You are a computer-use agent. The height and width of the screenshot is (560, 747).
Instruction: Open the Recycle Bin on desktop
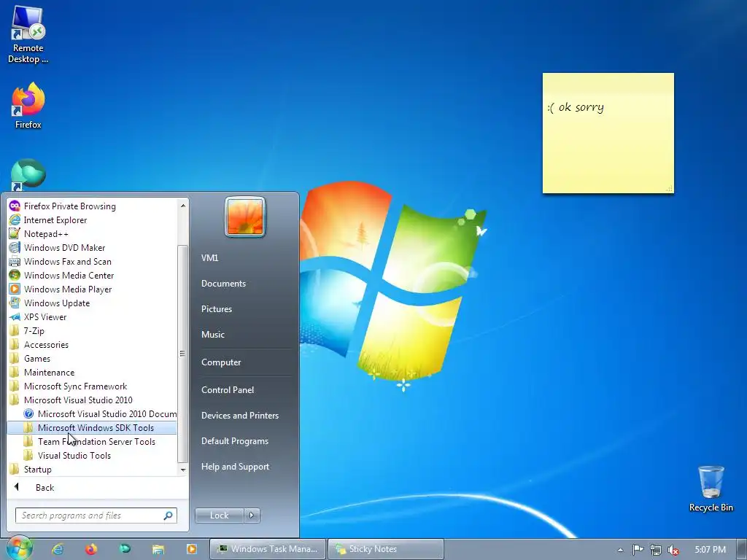pos(711,489)
